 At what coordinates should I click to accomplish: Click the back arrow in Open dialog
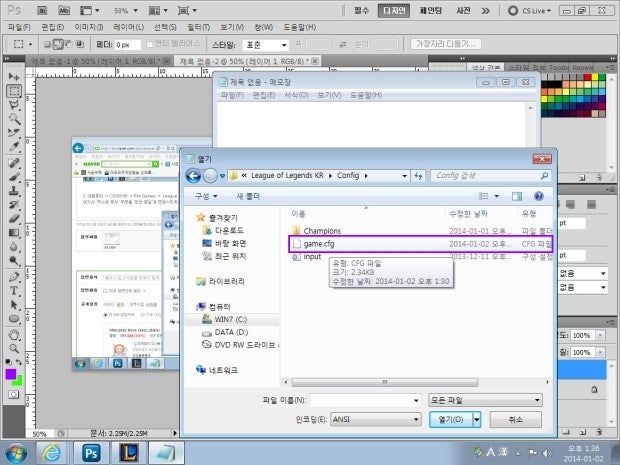tap(194, 175)
